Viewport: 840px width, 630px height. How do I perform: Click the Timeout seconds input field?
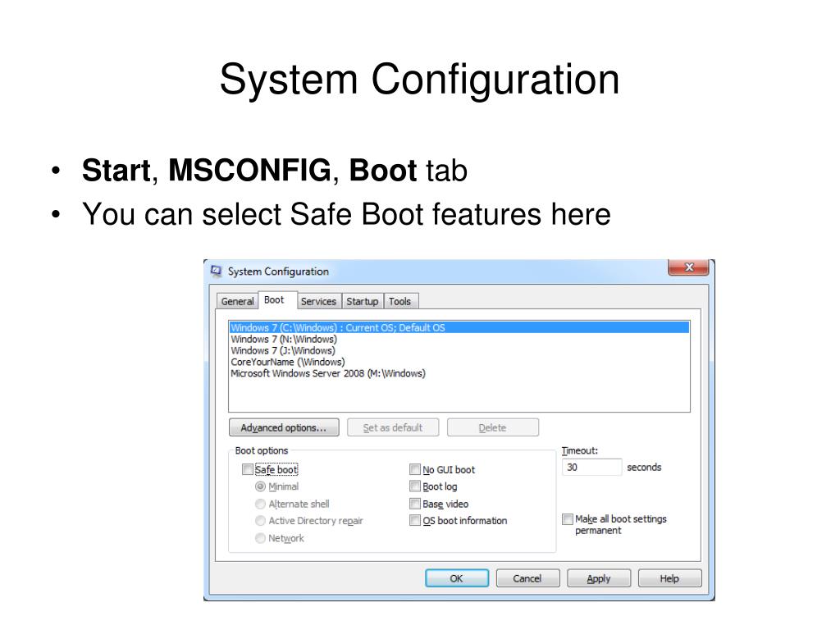592,467
